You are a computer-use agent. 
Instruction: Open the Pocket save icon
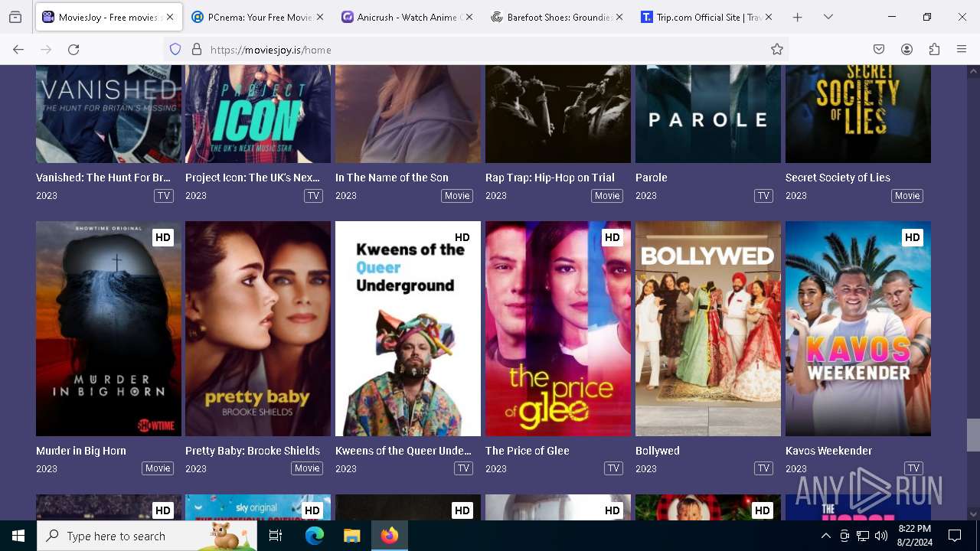click(x=879, y=49)
